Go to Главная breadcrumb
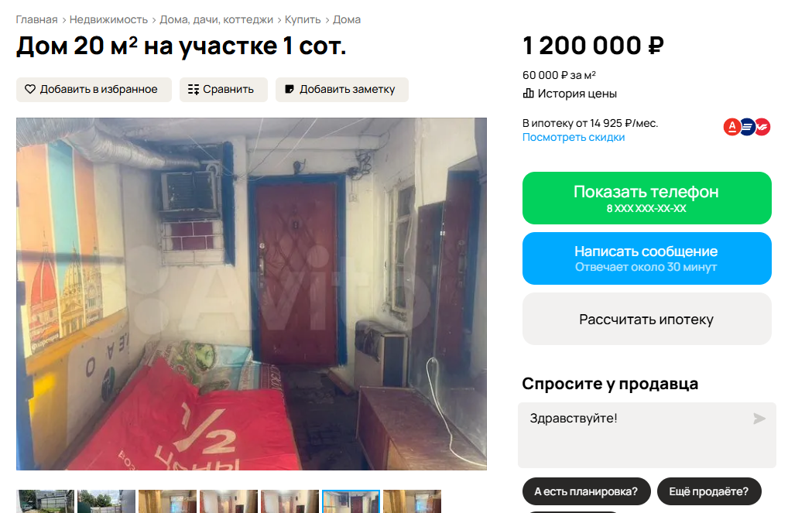The height and width of the screenshot is (513, 812). (x=36, y=19)
